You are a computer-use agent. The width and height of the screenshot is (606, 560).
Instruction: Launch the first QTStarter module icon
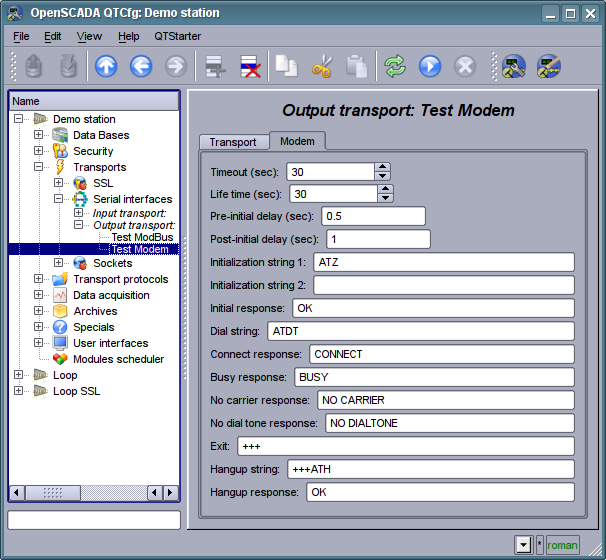click(514, 66)
